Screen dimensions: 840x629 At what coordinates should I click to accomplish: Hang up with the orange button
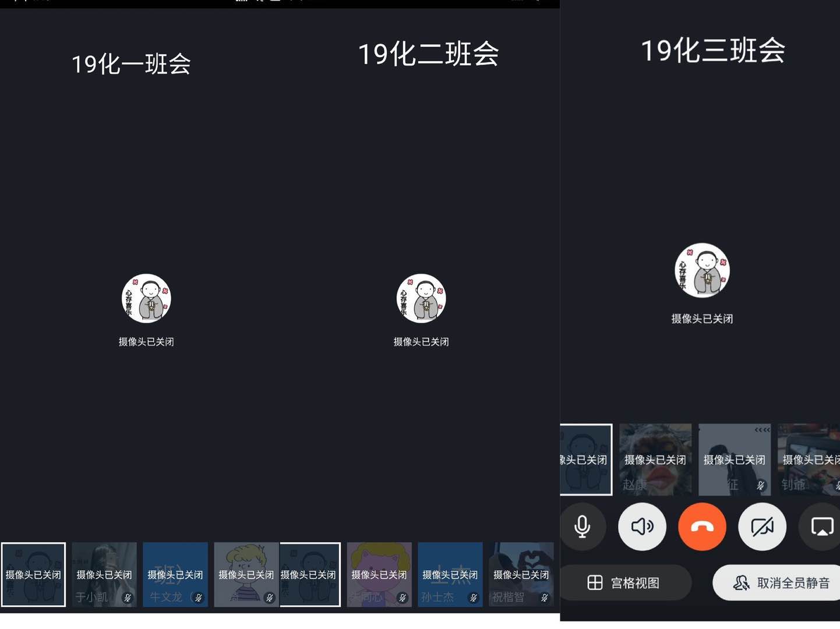pos(702,526)
